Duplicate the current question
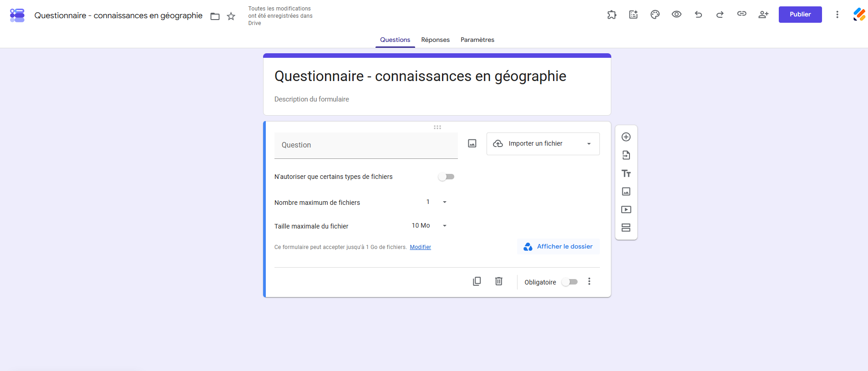The image size is (868, 371). (477, 281)
